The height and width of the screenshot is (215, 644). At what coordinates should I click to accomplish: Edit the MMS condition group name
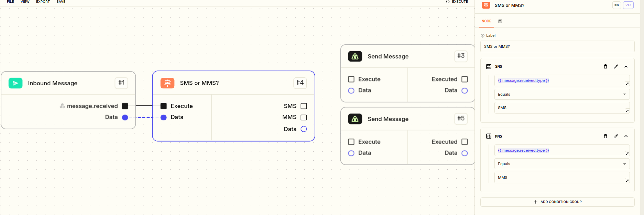[x=616, y=136]
